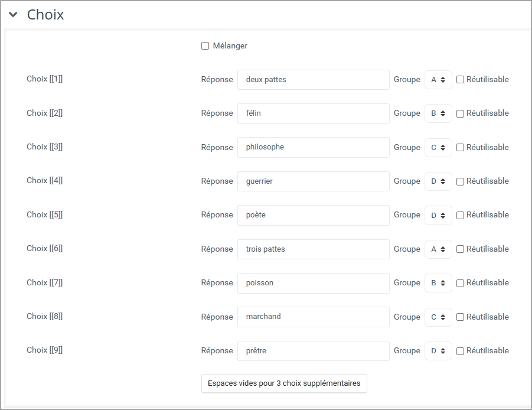Image resolution: width=532 pixels, height=410 pixels.
Task: Open Groupe dropdown for guerrier
Action: click(438, 181)
